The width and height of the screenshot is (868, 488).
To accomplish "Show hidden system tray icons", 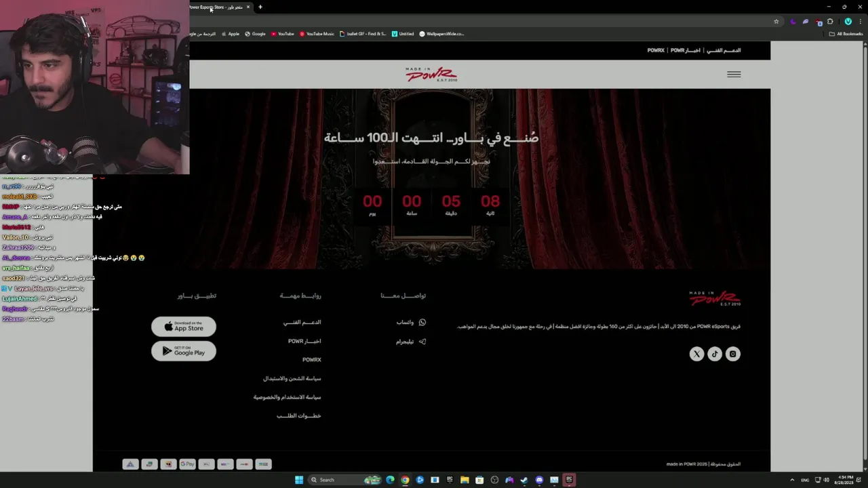I will point(792,480).
